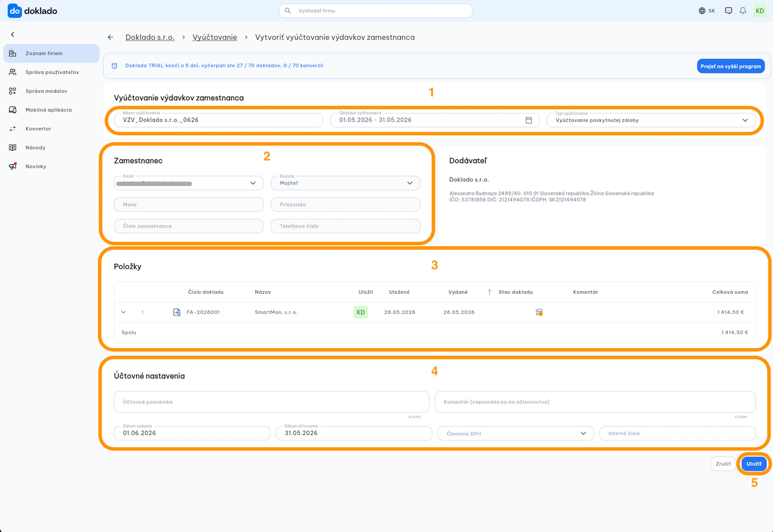Screen dimensions: 773x532
Task: Click the Meno input field
Action: (189, 204)
